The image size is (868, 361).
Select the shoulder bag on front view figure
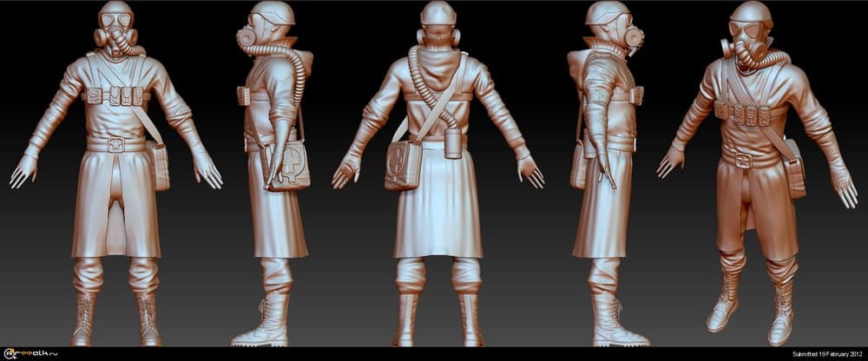[158, 165]
